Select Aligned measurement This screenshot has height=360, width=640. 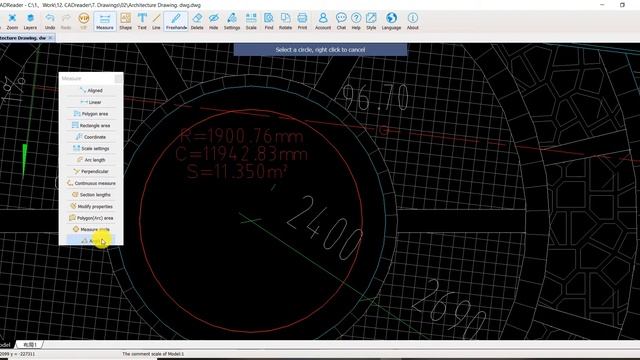(91, 90)
